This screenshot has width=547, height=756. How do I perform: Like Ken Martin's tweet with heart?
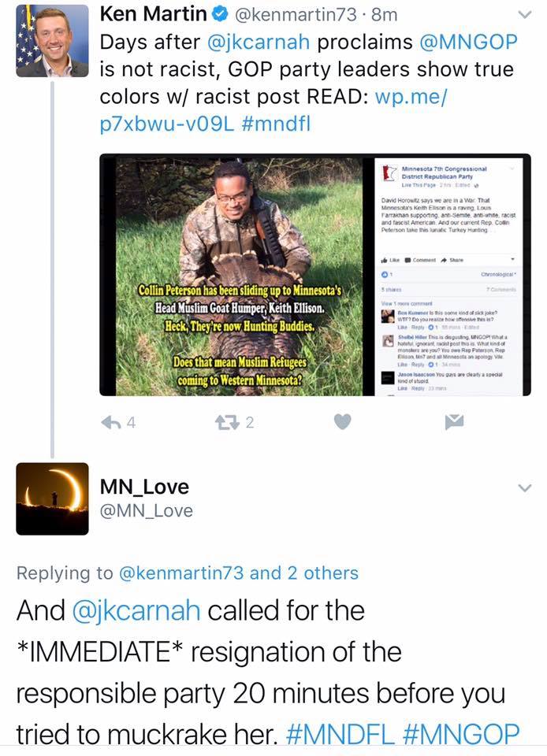(x=341, y=423)
